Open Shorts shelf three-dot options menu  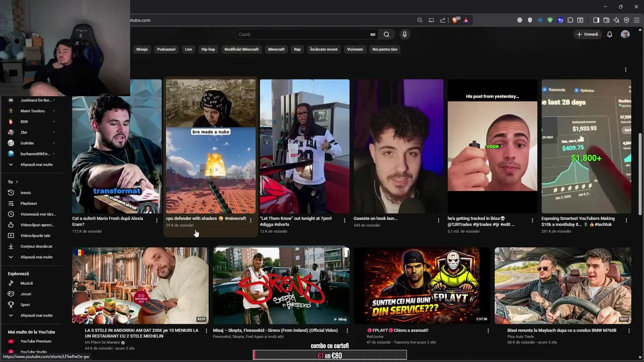pos(626,70)
